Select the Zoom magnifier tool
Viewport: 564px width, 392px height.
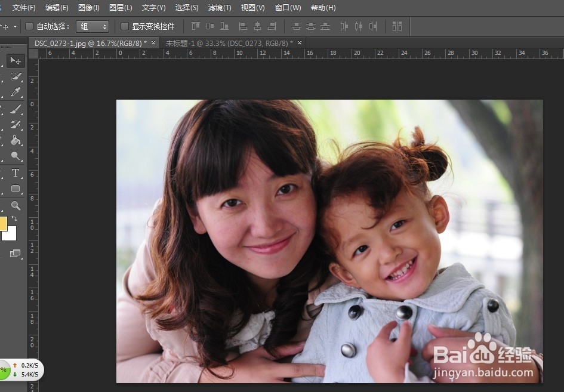click(16, 205)
